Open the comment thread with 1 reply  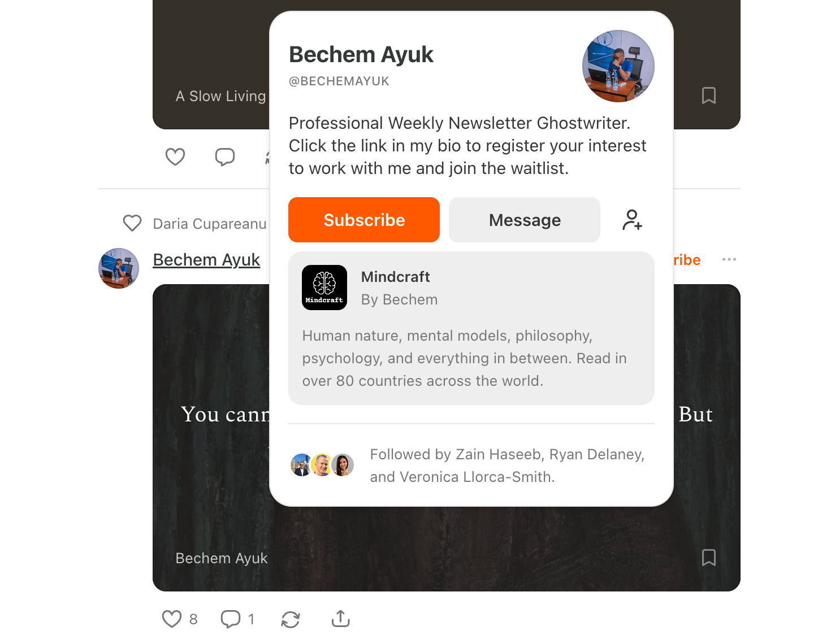pos(231,619)
